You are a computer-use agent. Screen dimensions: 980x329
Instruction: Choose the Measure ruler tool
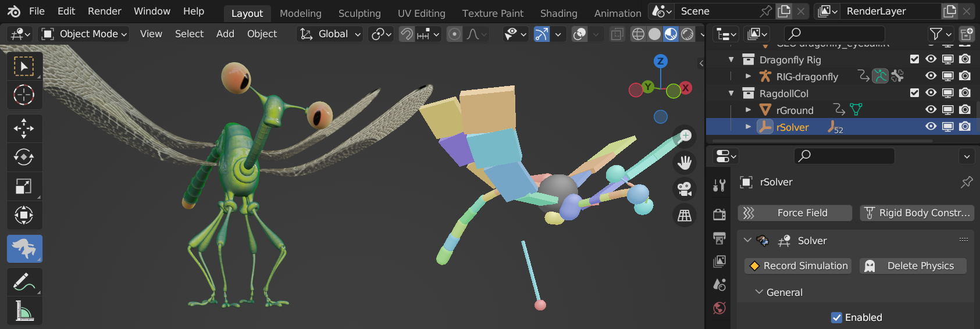click(24, 311)
